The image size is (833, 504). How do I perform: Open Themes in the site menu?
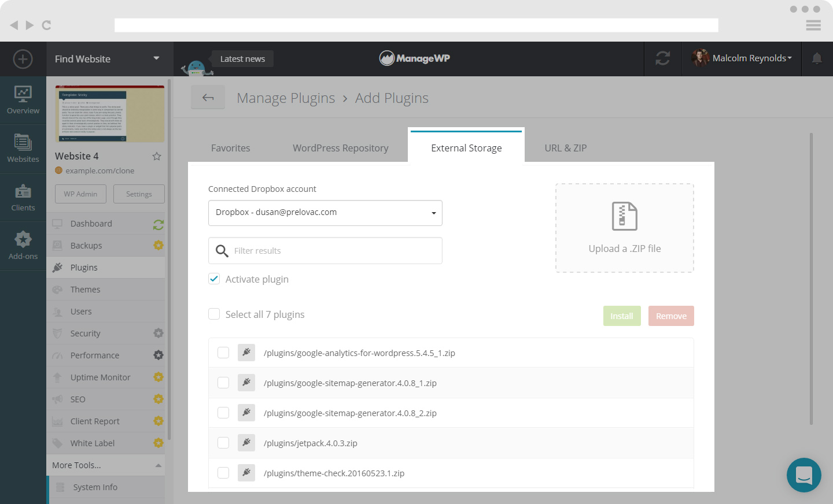(x=106, y=290)
